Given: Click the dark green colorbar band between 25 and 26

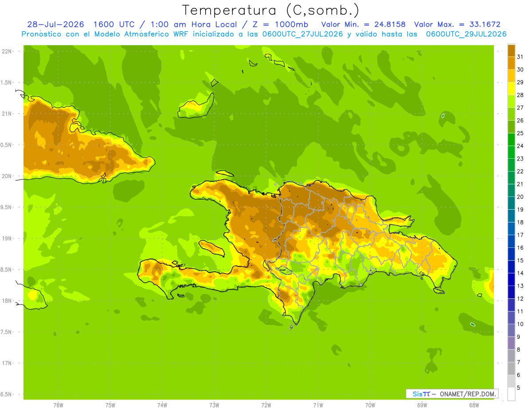Looking at the screenshot, I should tap(511, 127).
